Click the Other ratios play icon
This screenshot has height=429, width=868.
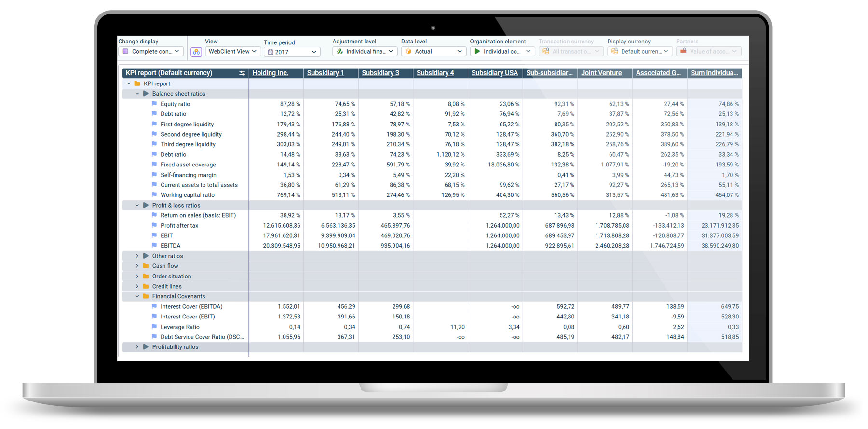(x=146, y=256)
